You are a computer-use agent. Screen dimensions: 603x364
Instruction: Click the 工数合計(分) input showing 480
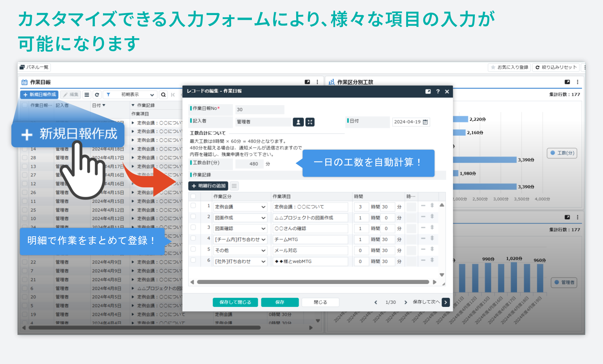[x=250, y=163]
